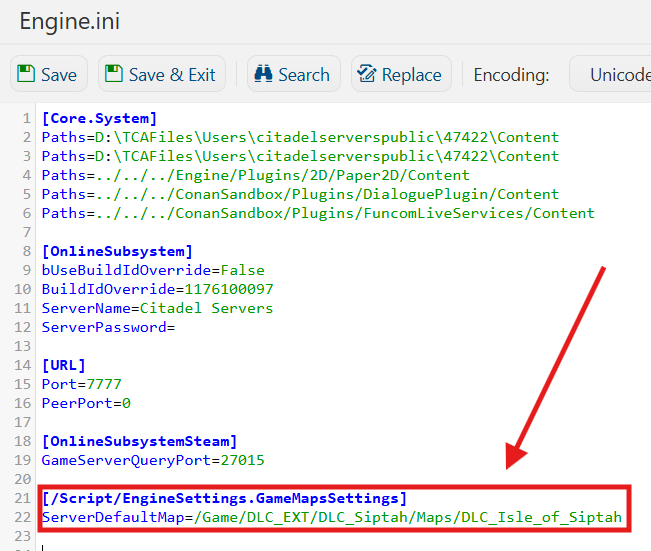Click the [Core.System] section header line

(x=99, y=118)
